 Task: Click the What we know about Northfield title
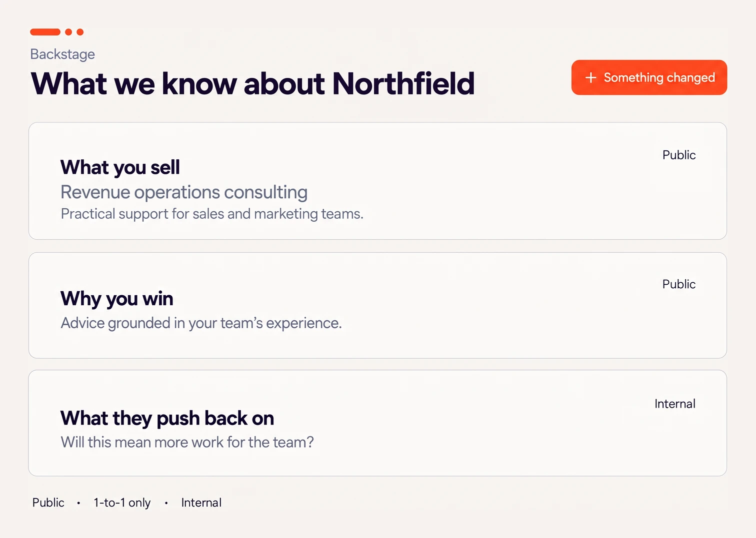[252, 83]
